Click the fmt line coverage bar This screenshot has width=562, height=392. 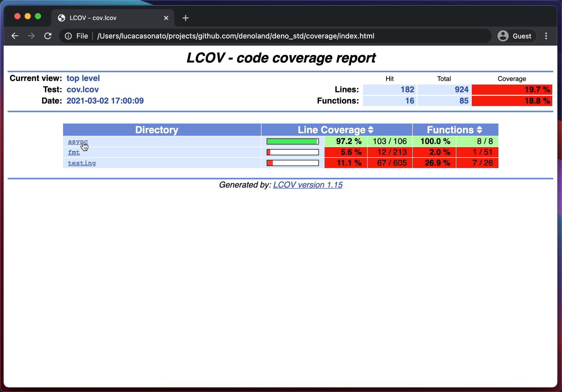coord(293,152)
